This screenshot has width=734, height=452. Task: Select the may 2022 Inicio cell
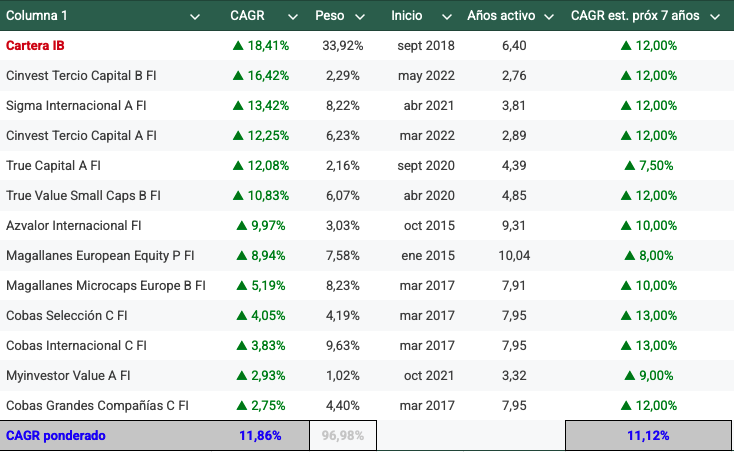click(426, 75)
